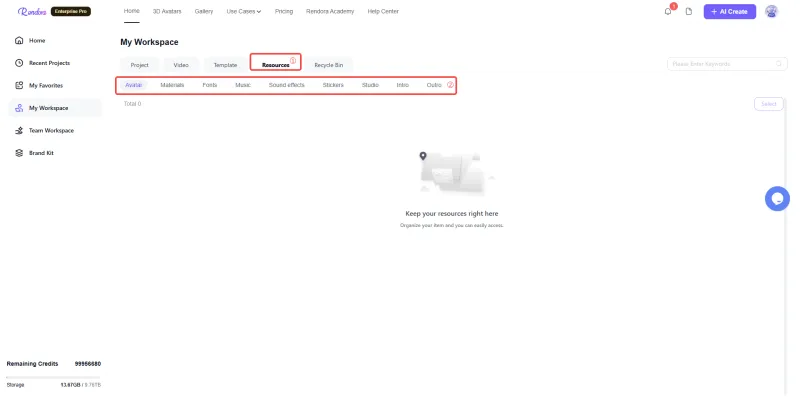
Task: Select the Intro category
Action: [x=403, y=85]
